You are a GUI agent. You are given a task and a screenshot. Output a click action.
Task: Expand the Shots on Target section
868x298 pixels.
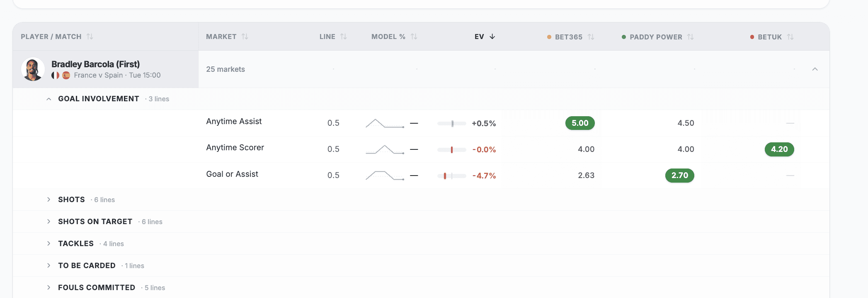48,222
